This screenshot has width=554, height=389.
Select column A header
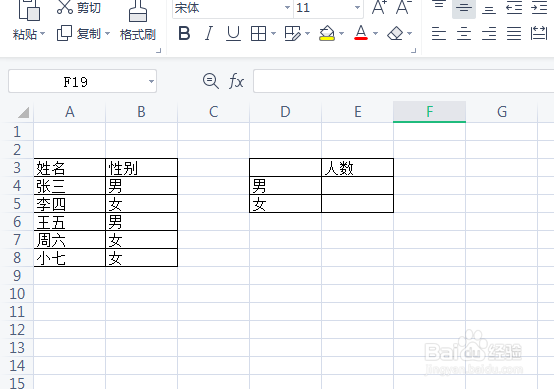[x=70, y=112]
